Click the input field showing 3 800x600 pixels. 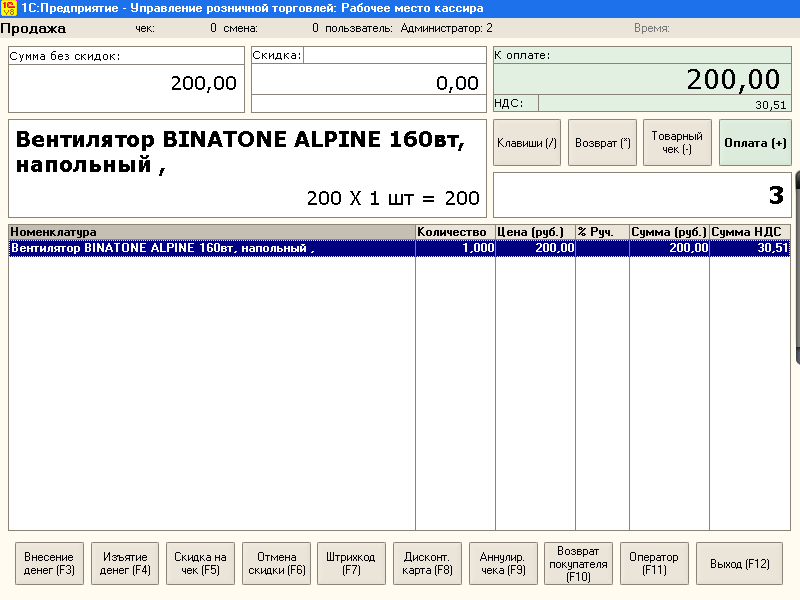(642, 195)
